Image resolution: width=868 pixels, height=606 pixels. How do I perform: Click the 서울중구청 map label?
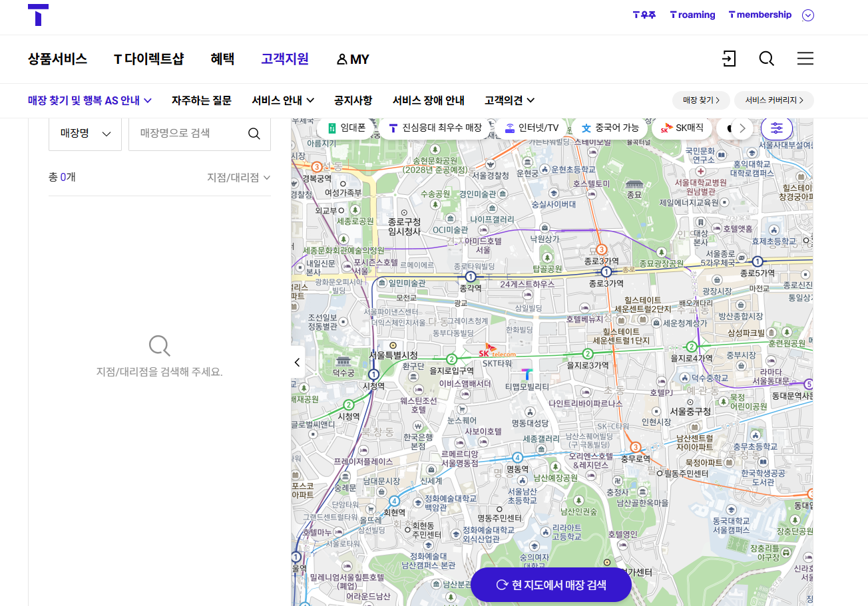click(690, 411)
